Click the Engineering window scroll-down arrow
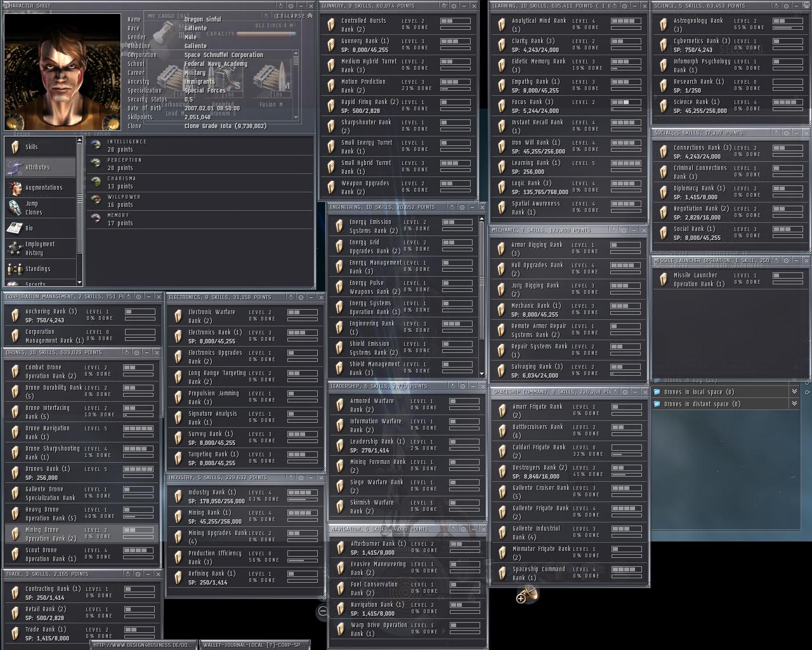The image size is (812, 650). (x=482, y=374)
